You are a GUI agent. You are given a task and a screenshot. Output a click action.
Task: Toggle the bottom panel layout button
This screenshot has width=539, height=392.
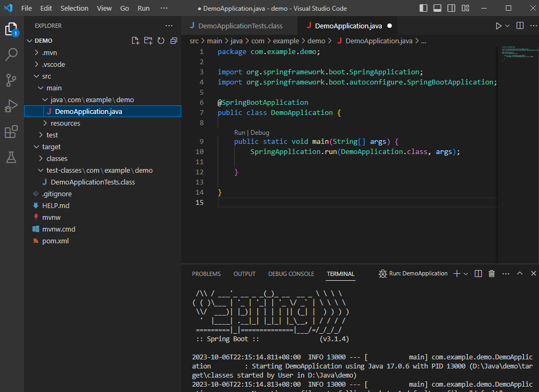point(437,9)
